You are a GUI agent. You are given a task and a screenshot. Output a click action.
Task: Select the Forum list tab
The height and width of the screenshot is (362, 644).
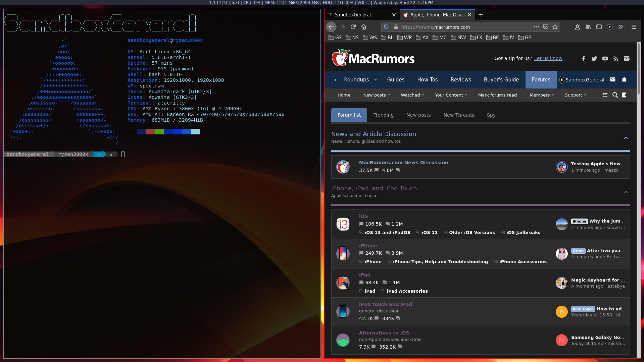[349, 115]
